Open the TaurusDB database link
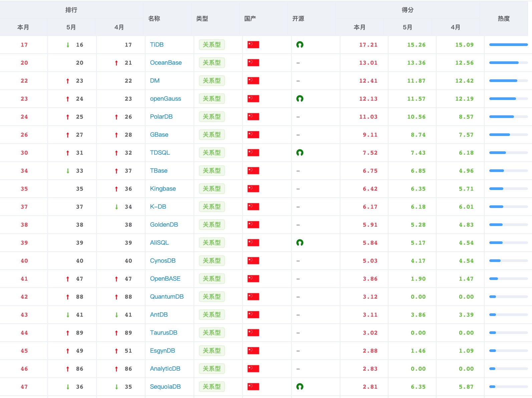This screenshot has width=532, height=398. (x=164, y=333)
